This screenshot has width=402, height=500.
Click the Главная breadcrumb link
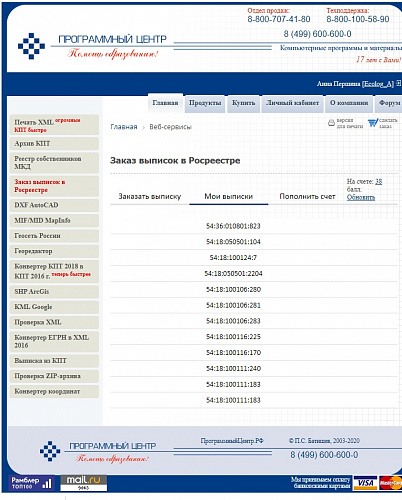tap(124, 127)
